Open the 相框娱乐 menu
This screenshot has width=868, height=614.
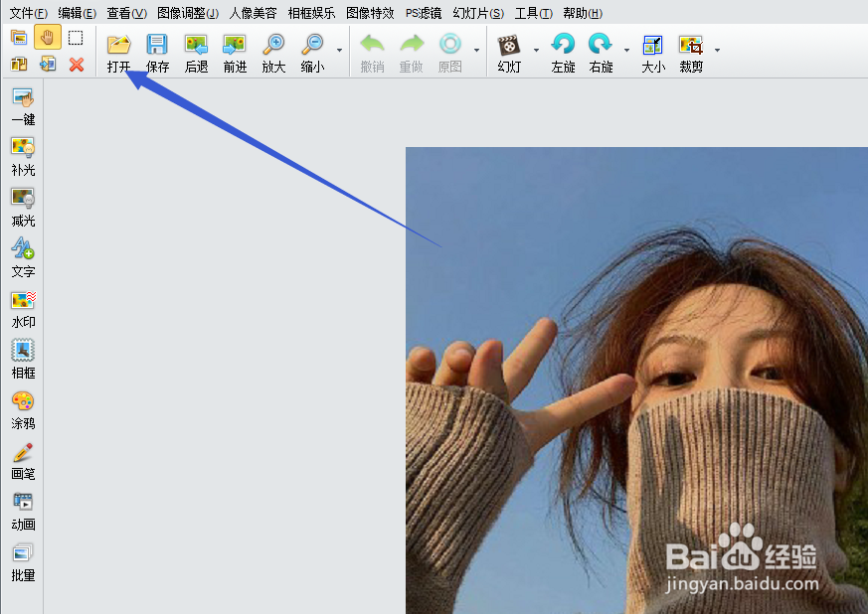311,13
